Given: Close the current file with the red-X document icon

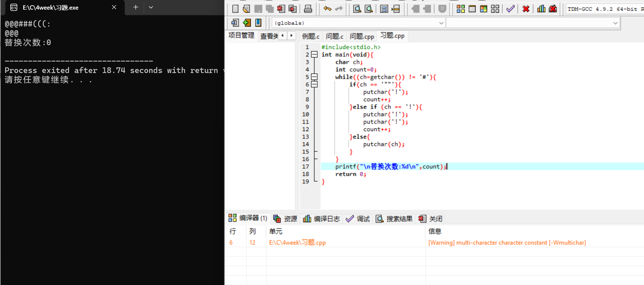Looking at the screenshot, I should click(x=281, y=9).
